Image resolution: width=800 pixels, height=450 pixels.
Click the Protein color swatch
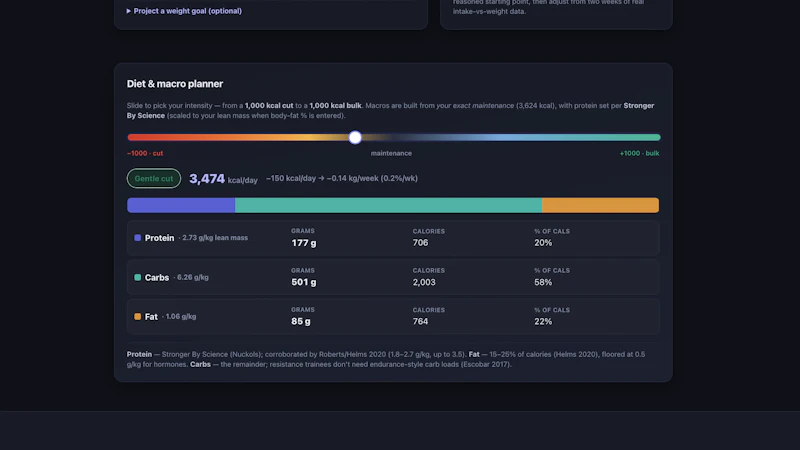click(x=137, y=238)
